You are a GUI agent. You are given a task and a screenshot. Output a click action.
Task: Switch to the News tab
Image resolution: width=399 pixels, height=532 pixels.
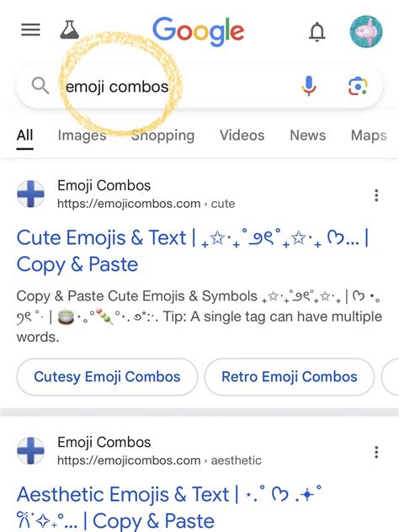(308, 135)
